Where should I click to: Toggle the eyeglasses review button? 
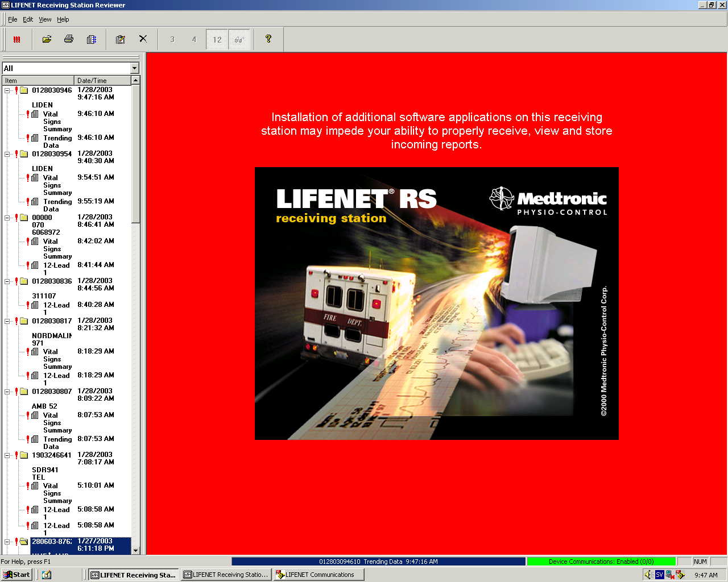click(239, 39)
